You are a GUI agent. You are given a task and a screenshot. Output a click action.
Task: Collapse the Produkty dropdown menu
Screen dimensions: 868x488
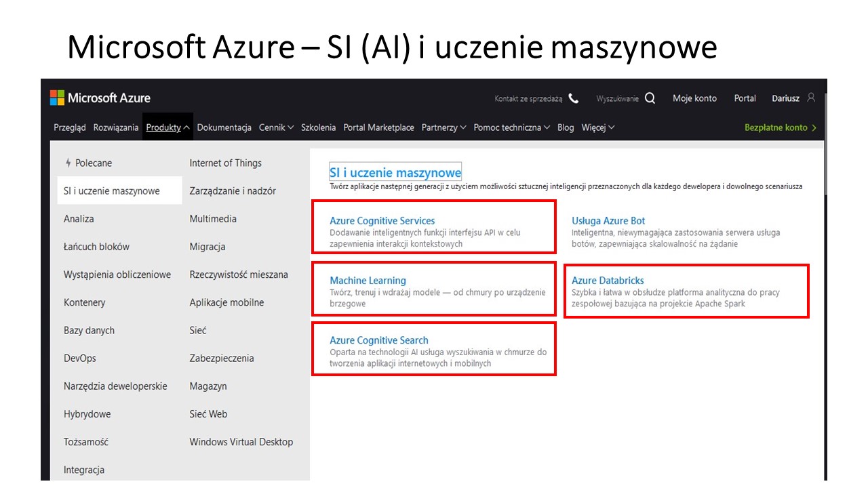click(x=168, y=127)
